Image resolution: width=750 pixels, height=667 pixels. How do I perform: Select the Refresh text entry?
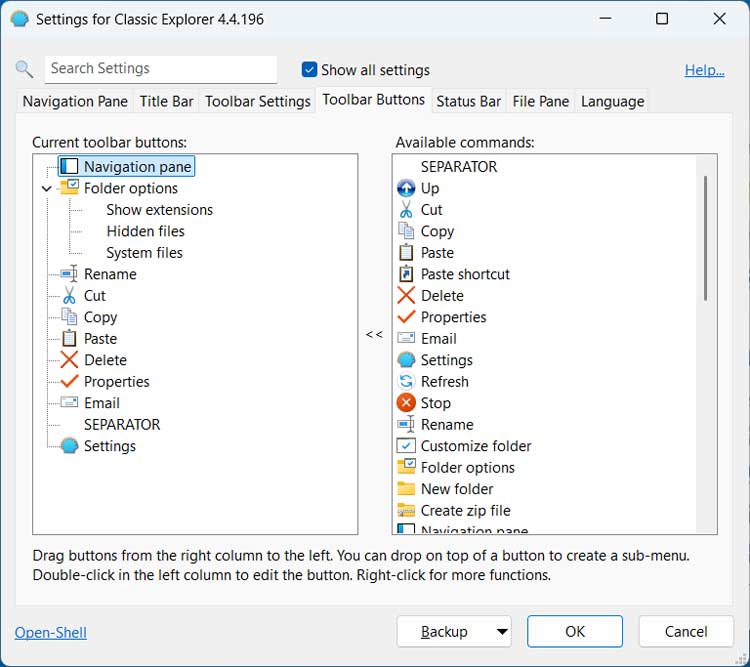click(444, 381)
